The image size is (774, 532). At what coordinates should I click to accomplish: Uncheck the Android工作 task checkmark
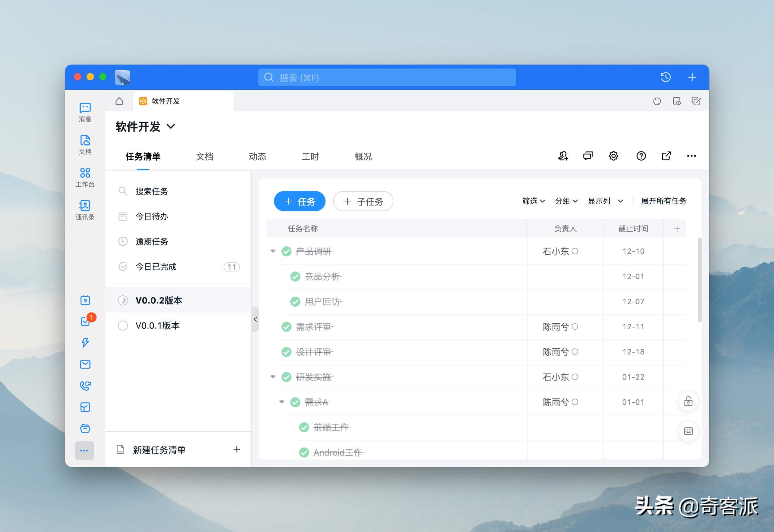click(x=304, y=452)
